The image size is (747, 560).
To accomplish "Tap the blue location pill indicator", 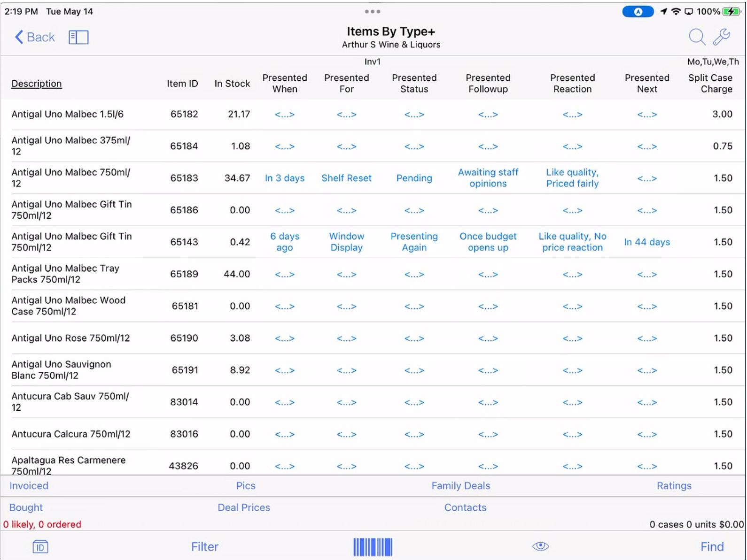I will coord(638,11).
